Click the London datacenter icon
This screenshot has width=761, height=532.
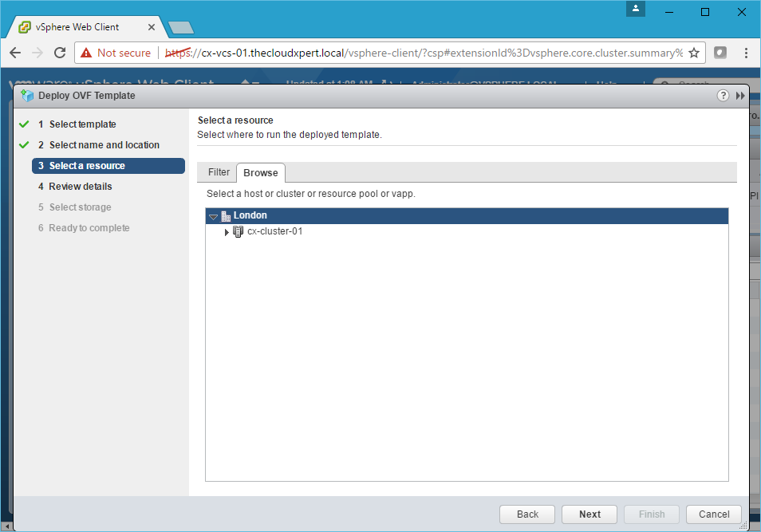[x=226, y=216]
